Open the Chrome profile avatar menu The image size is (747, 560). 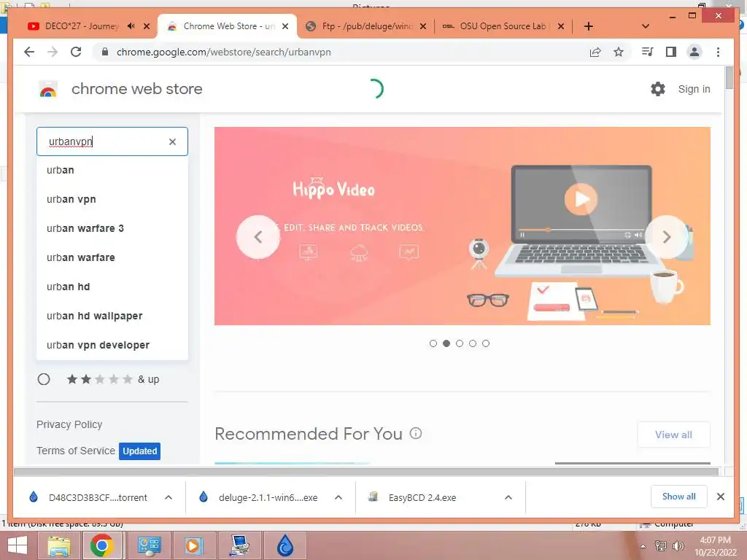(x=694, y=52)
